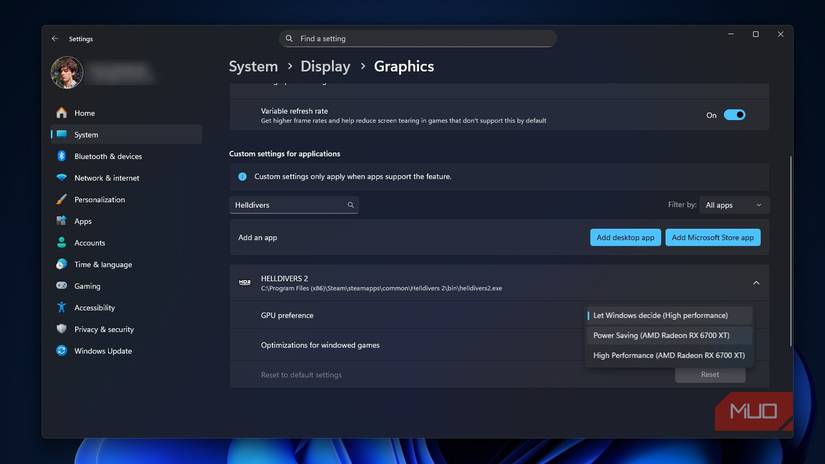Choose Power Saving (AMD Radeon RX 6700 XT)
The width and height of the screenshot is (825, 464).
[669, 335]
